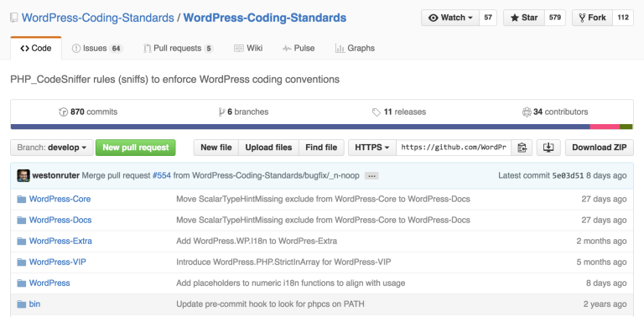644x317 pixels.
Task: Open the plain WordPress folder
Action: pos(49,283)
